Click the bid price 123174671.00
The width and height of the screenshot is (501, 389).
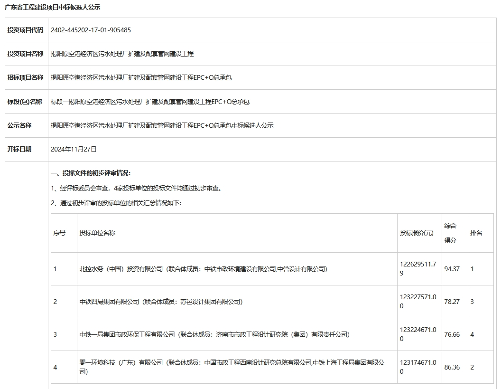[418, 367]
